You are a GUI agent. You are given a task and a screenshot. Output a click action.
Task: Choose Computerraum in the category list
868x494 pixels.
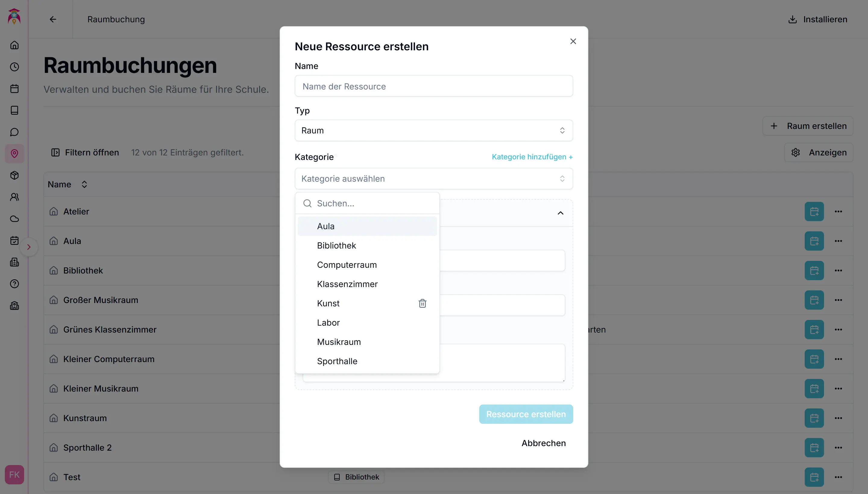[347, 265]
